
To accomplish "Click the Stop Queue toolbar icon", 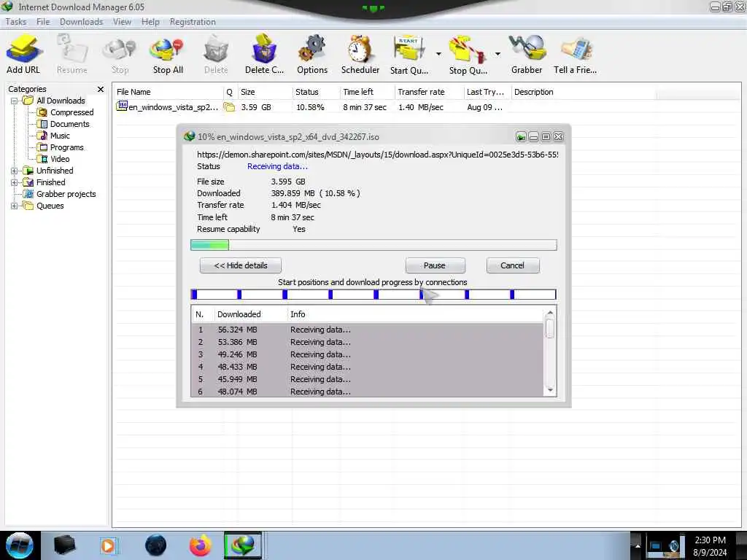I will pyautogui.click(x=468, y=54).
